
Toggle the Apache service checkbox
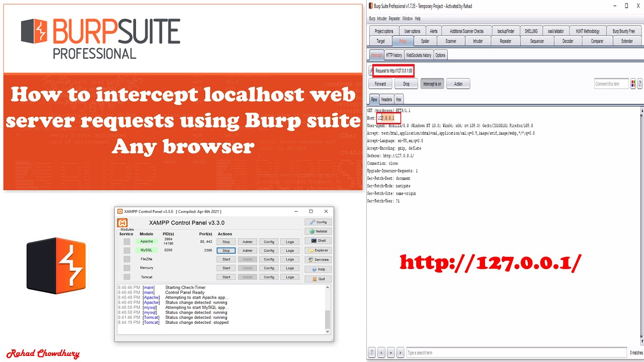pyautogui.click(x=127, y=242)
